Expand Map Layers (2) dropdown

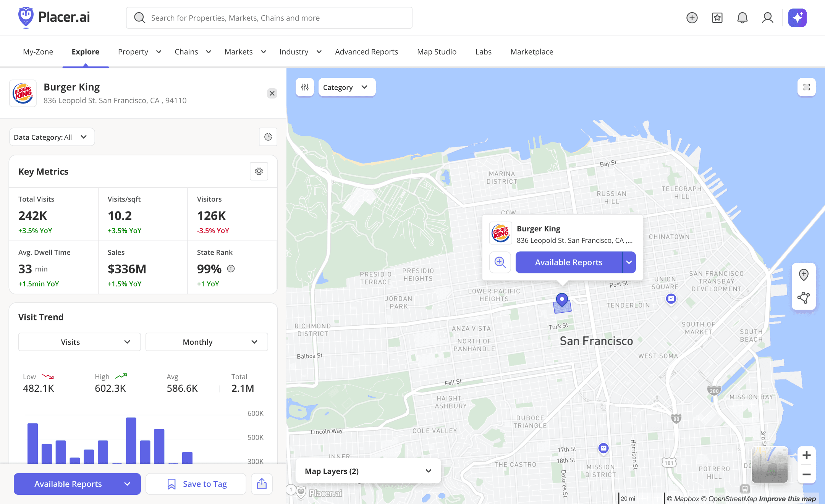(368, 471)
